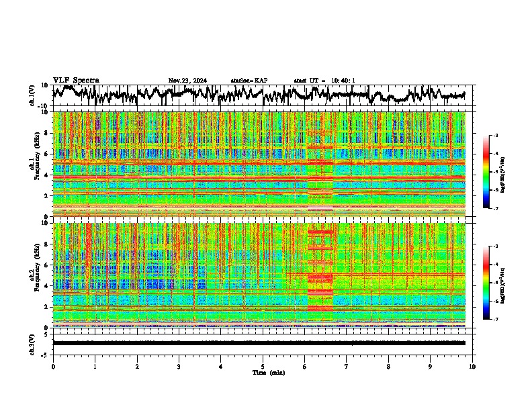The width and height of the screenshot is (532, 411).
Task: Click the "-6" label on ch.2 color bar
Action: click(496, 301)
